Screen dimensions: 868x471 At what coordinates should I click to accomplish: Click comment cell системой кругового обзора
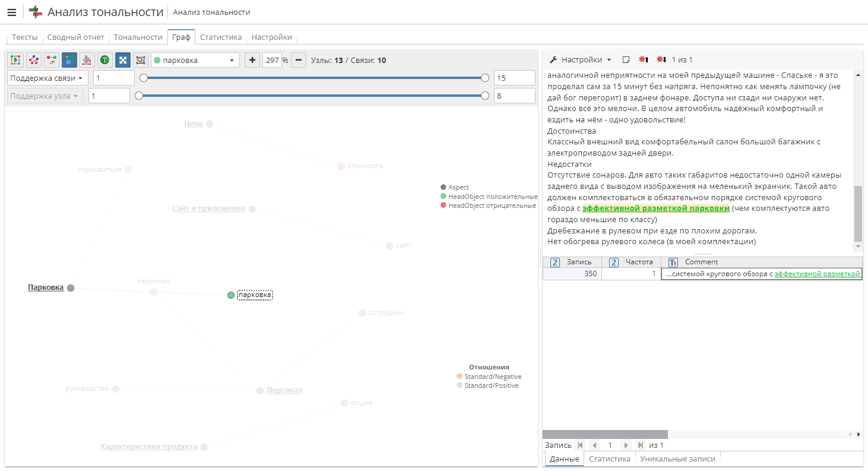(x=762, y=274)
